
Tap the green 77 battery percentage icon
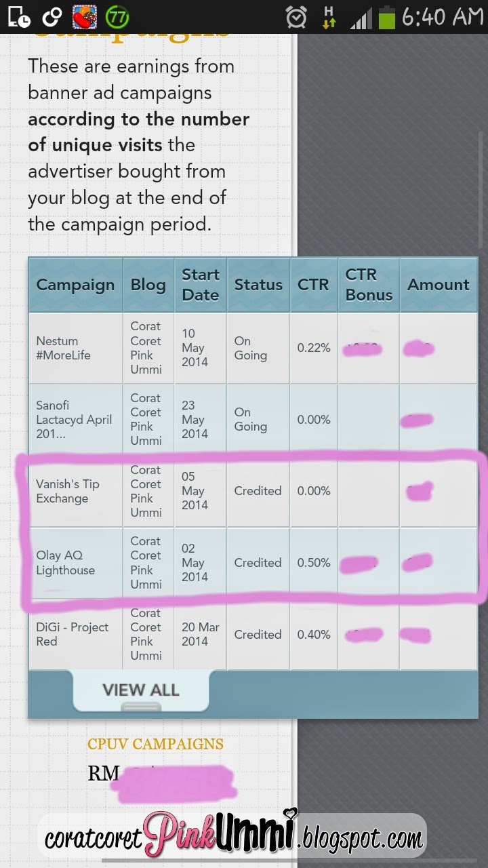[x=116, y=17]
